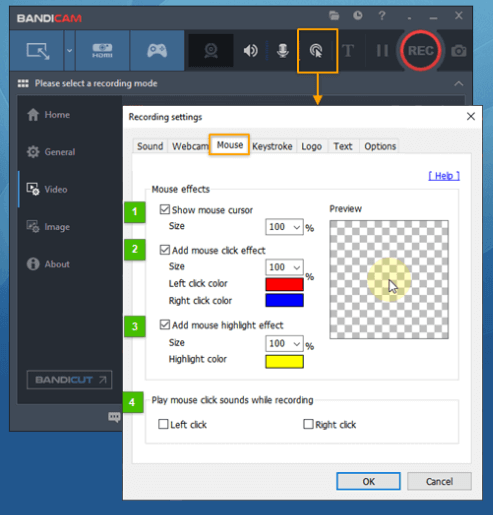
Task: Open the About sidebar section
Action: pyautogui.click(x=48, y=264)
